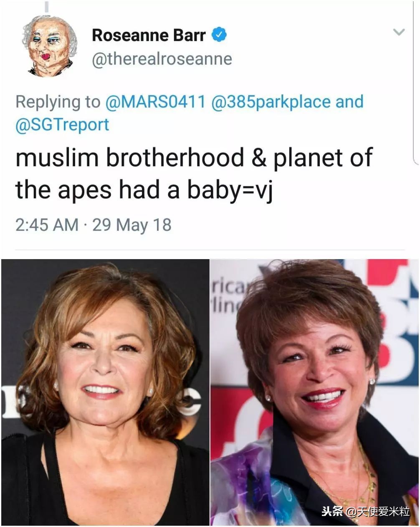Viewport: 420px width, 527px height.
Task: Open the tweet options chevron menu
Action: click(x=399, y=32)
